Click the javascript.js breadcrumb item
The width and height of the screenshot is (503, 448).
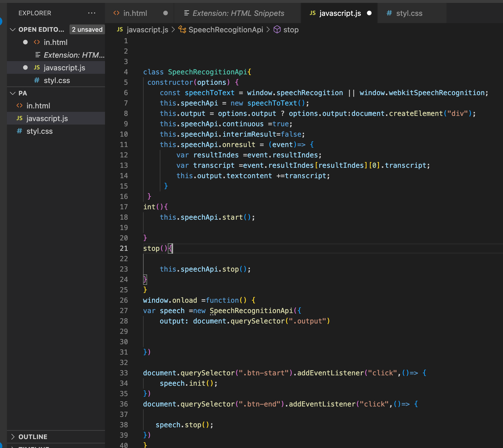pos(147,30)
